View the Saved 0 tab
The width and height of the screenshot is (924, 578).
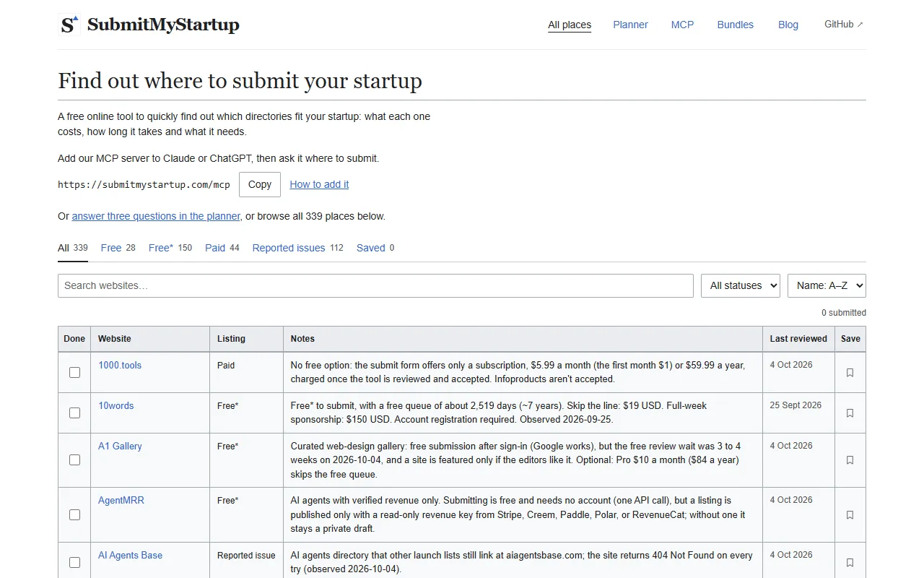[375, 248]
